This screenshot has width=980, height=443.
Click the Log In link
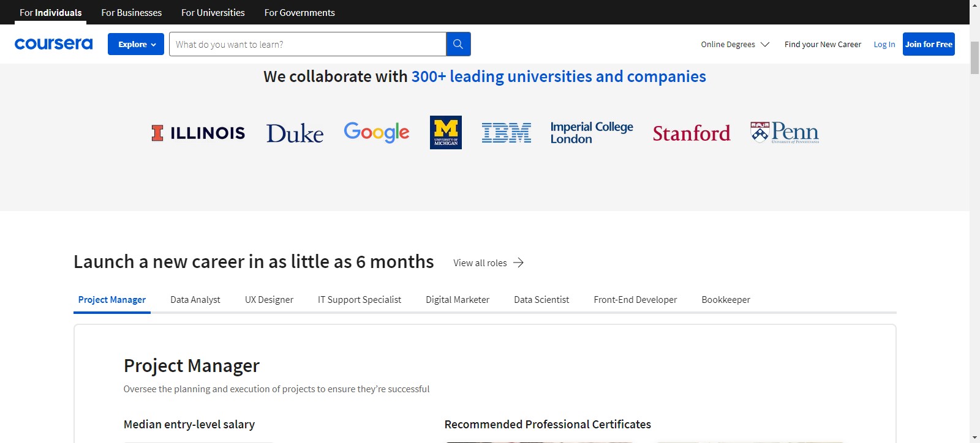pyautogui.click(x=884, y=44)
